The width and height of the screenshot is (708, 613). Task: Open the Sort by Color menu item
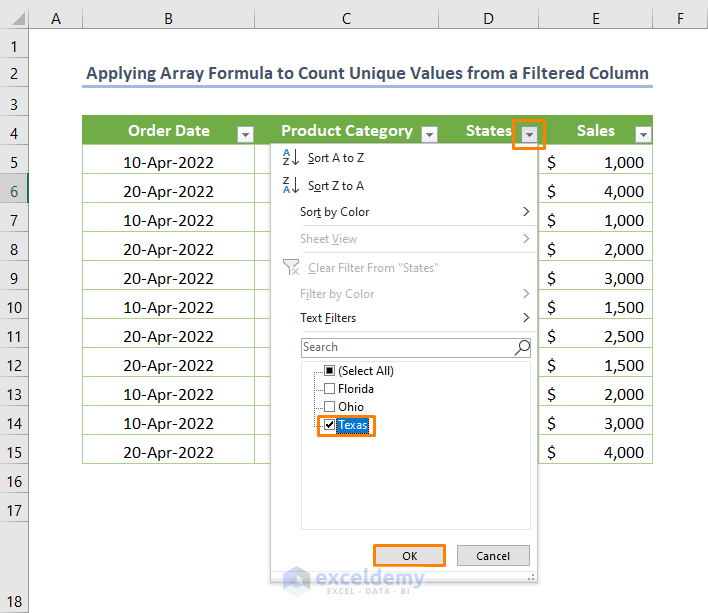(x=404, y=212)
